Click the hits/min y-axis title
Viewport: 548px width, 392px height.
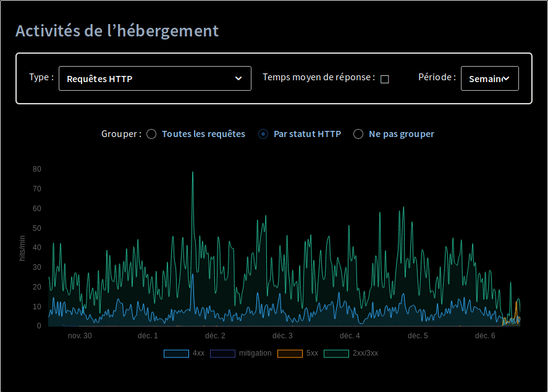point(22,248)
